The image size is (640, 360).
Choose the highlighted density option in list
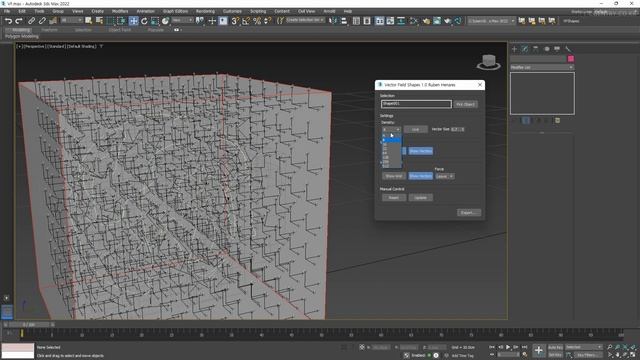tap(391, 140)
